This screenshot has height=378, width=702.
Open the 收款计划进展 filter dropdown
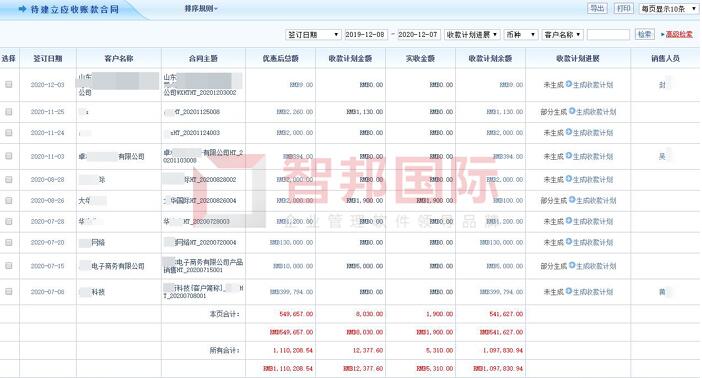[x=472, y=34]
